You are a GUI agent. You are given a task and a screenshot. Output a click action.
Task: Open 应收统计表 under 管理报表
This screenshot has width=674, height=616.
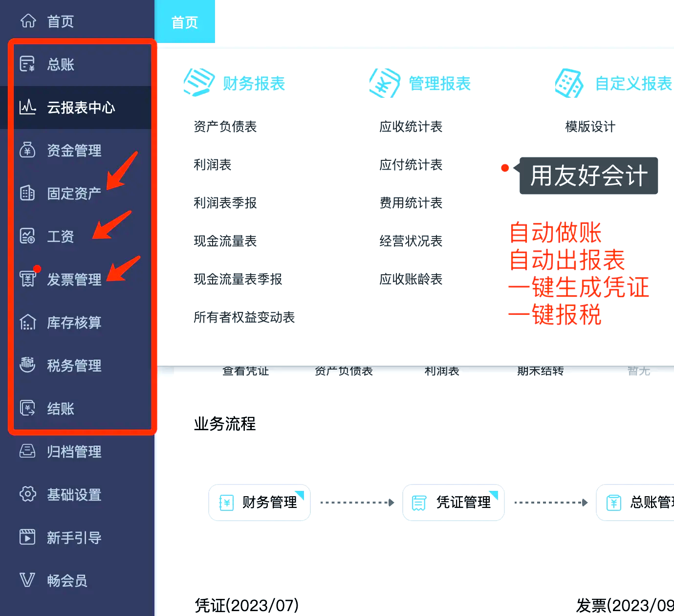pos(411,127)
